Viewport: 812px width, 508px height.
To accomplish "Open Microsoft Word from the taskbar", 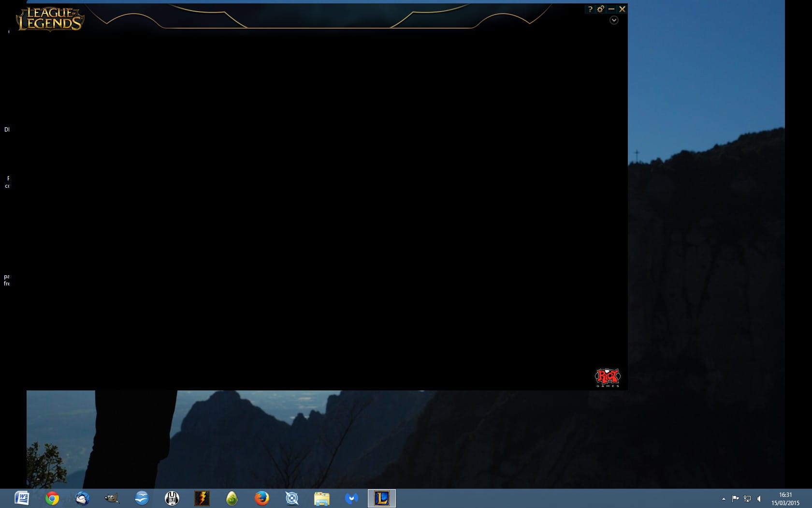I will tap(22, 498).
